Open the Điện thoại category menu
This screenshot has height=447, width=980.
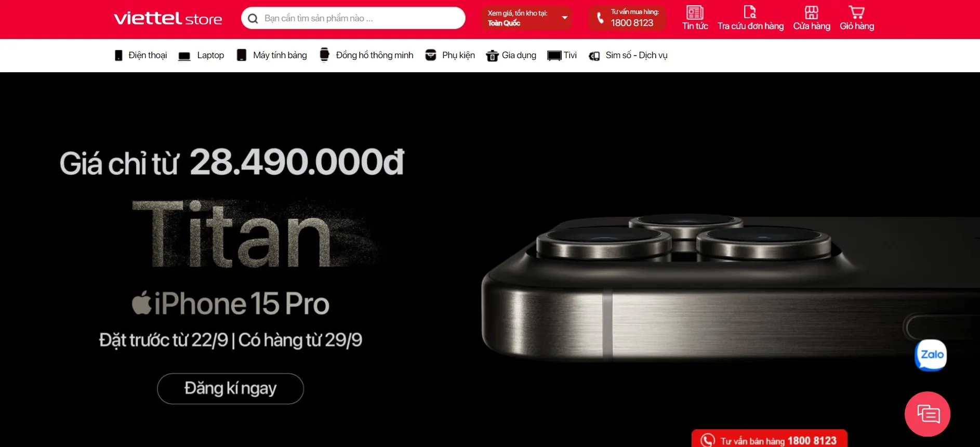coord(141,55)
